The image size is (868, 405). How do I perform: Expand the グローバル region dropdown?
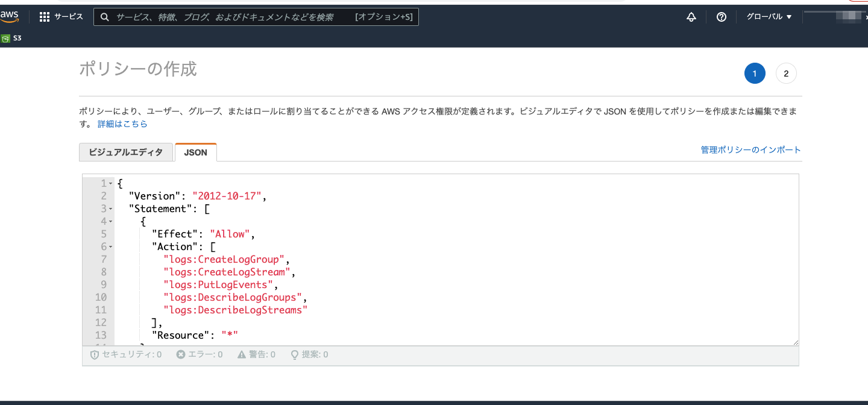pyautogui.click(x=769, y=17)
